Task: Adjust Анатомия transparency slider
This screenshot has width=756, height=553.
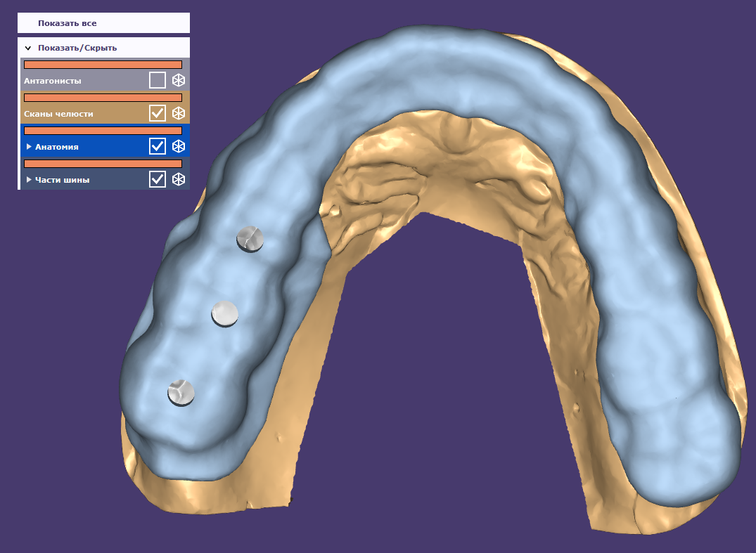Action: tap(103, 131)
